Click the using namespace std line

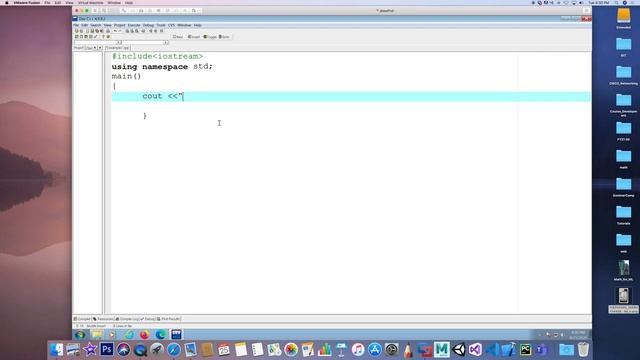[x=162, y=67]
